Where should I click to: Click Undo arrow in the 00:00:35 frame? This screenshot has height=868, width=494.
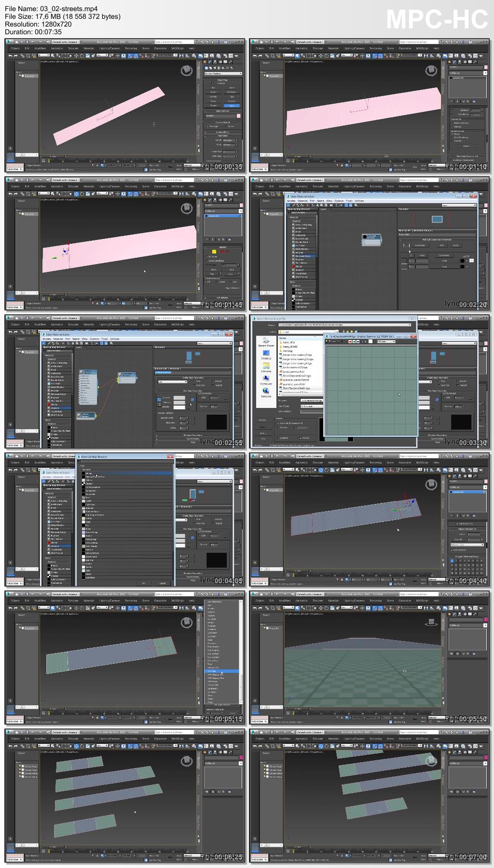[10, 56]
